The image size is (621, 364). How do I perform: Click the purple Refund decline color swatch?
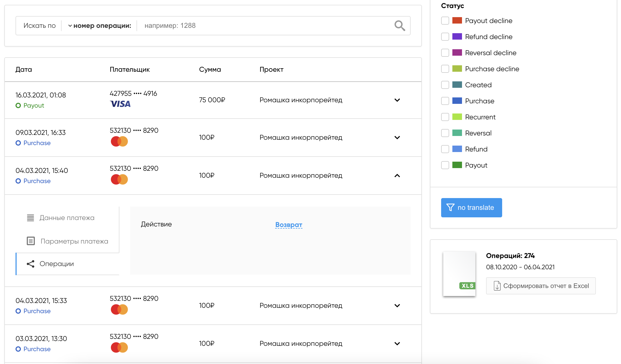[457, 37]
